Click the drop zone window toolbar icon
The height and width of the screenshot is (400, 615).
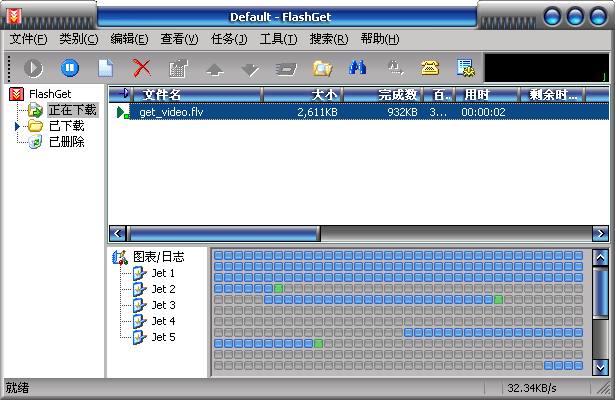(286, 69)
